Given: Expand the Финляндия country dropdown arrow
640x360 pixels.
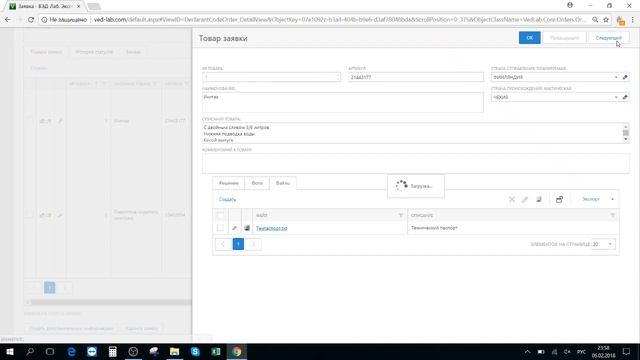Looking at the screenshot, I should 616,77.
